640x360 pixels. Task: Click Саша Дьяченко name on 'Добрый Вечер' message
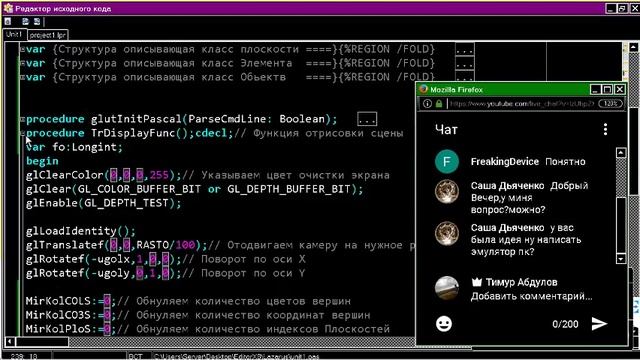pyautogui.click(x=507, y=186)
